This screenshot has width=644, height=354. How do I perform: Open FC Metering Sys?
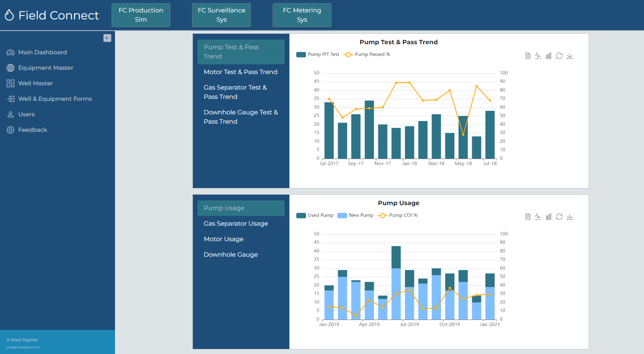tap(302, 15)
